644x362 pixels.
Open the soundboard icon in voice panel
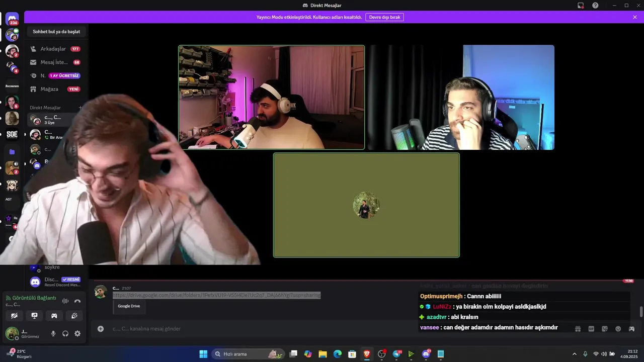point(74,316)
